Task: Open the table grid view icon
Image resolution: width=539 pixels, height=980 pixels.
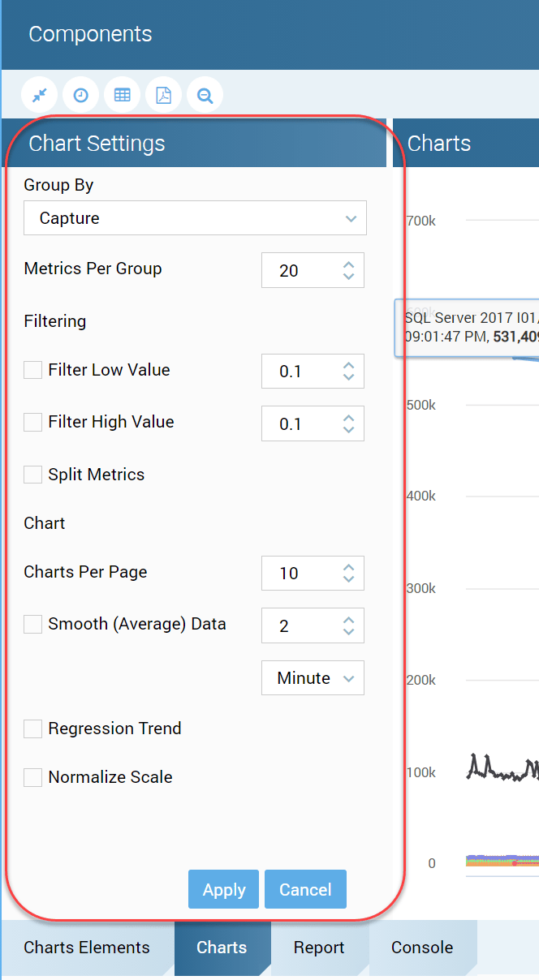Action: pos(122,95)
